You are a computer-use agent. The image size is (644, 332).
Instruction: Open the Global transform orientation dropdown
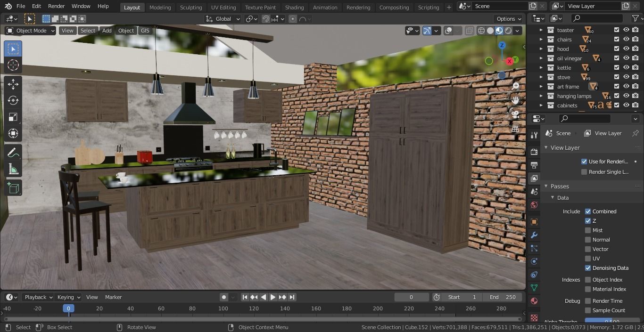[x=223, y=19]
